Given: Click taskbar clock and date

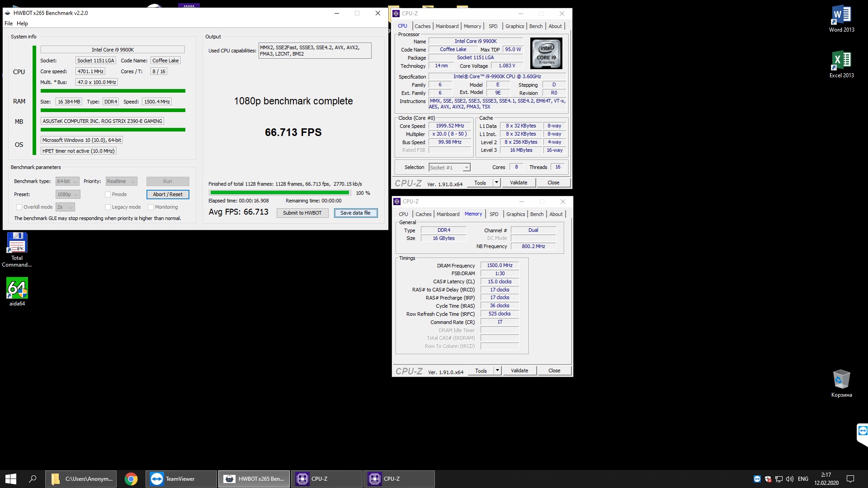Looking at the screenshot, I should pyautogui.click(x=826, y=479).
